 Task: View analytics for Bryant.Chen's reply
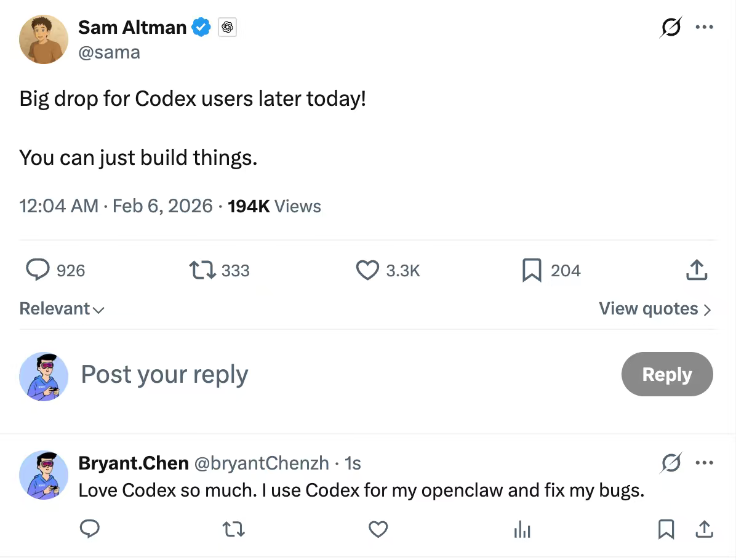[x=522, y=529]
